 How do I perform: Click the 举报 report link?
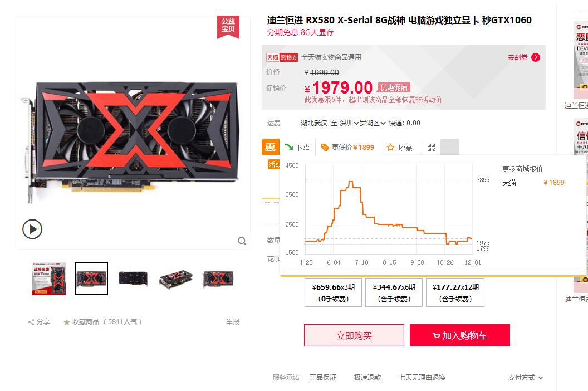pyautogui.click(x=233, y=322)
